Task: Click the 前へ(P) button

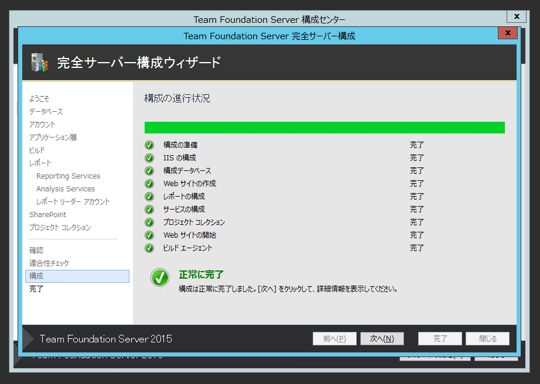Action: click(334, 339)
